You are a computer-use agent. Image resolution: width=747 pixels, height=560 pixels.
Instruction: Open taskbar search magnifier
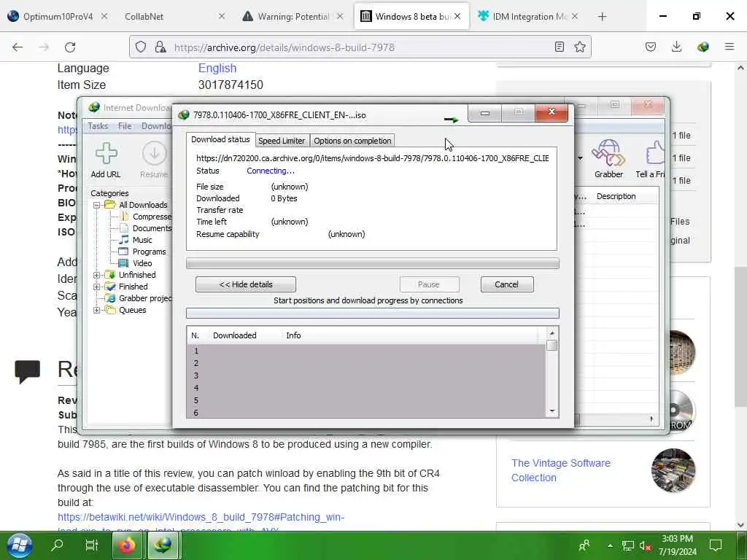coord(57,545)
